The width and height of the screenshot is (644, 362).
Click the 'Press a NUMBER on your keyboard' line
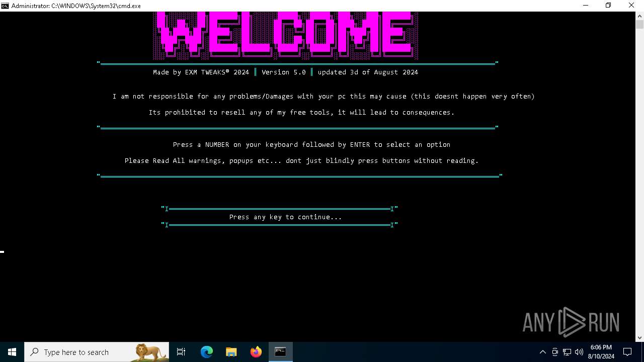311,144
